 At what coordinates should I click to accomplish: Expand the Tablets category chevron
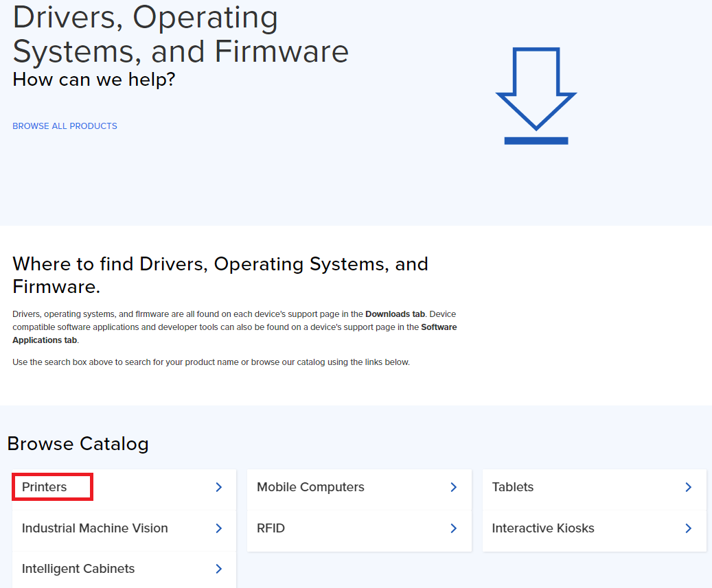coord(689,487)
